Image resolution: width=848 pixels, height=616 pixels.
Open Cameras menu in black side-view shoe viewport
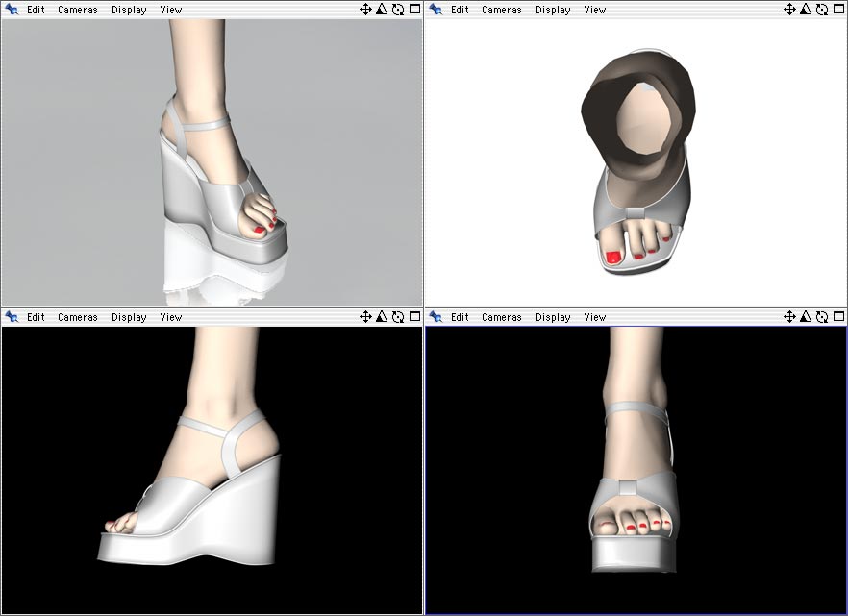77,317
